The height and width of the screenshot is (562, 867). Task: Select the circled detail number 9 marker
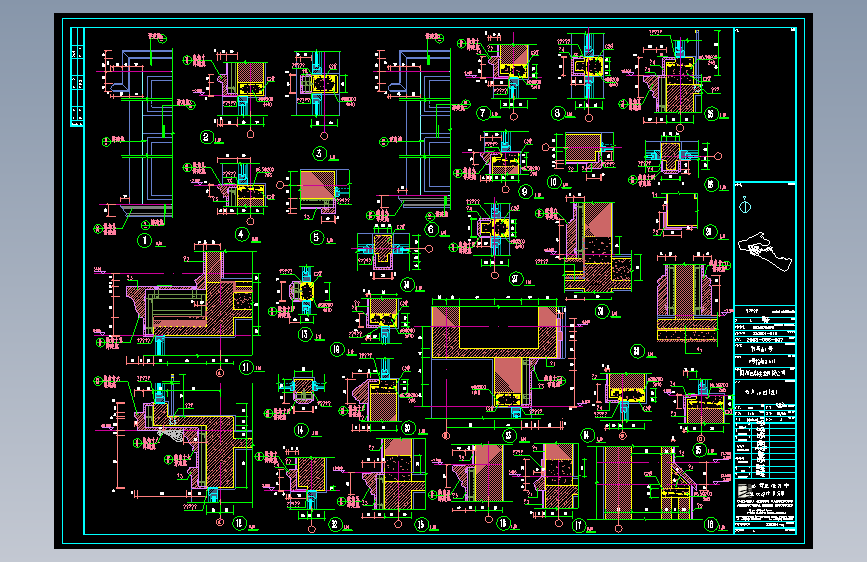coord(525,191)
